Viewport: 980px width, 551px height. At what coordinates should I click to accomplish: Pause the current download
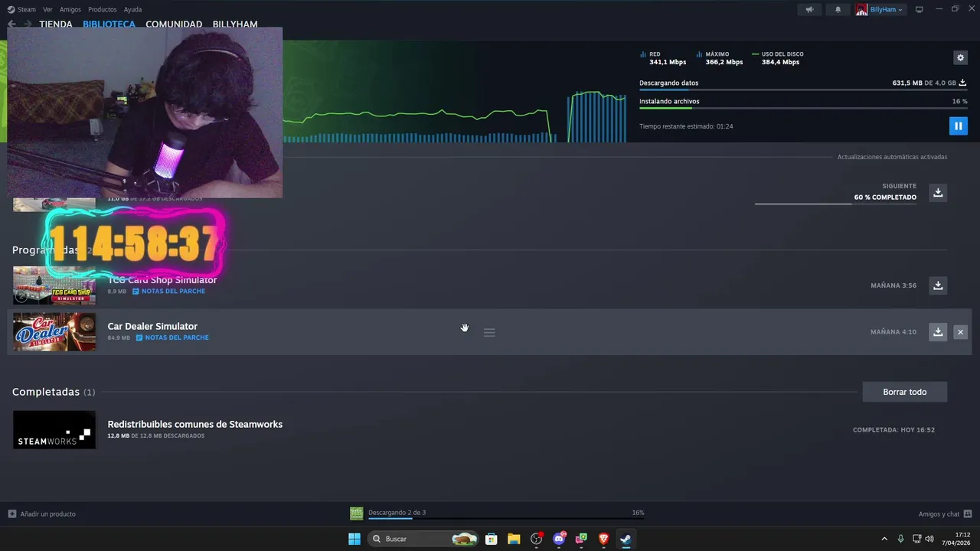point(958,126)
